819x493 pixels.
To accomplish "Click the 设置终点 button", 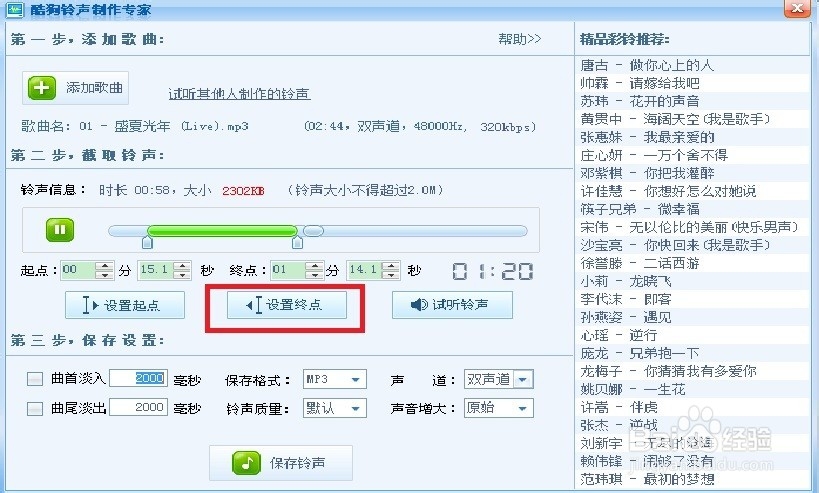I will pos(287,305).
